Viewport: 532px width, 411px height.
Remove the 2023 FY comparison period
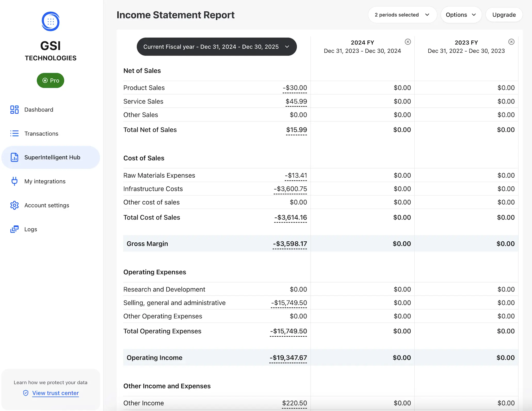tap(511, 42)
